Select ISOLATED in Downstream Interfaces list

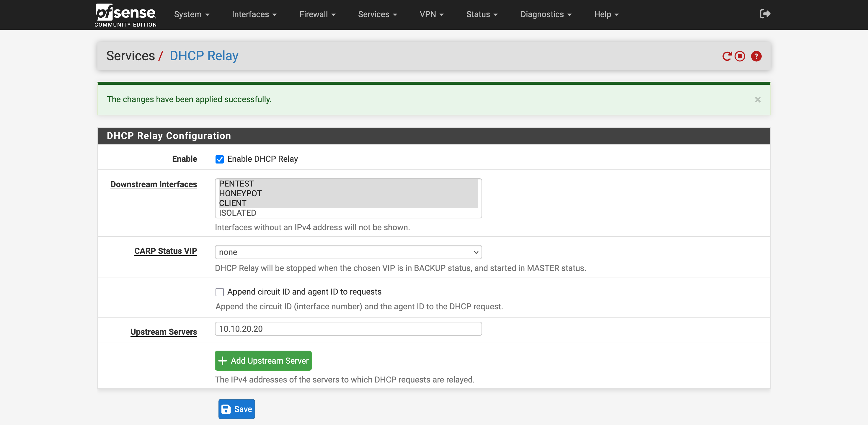[x=348, y=213]
